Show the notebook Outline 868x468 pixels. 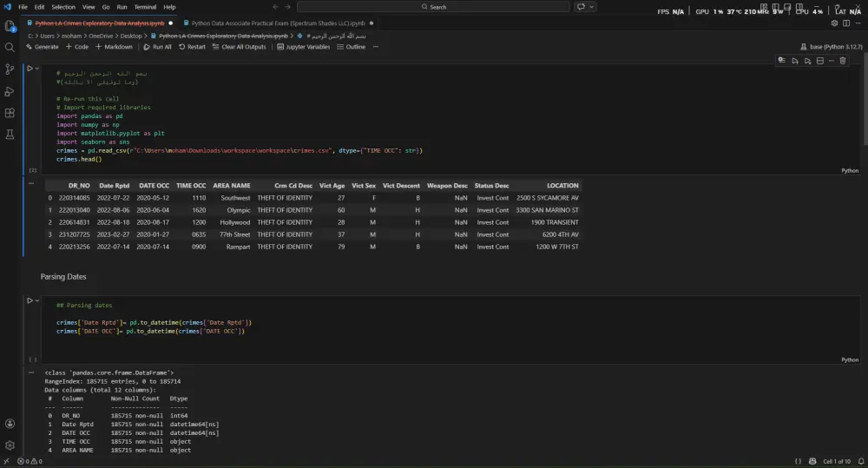point(351,47)
